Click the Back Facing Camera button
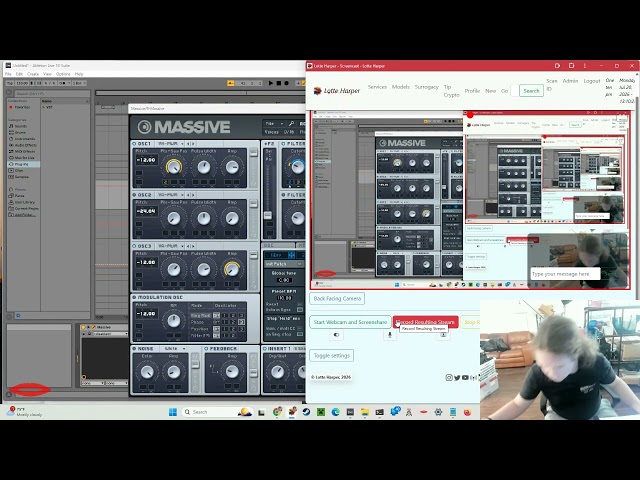 click(337, 298)
